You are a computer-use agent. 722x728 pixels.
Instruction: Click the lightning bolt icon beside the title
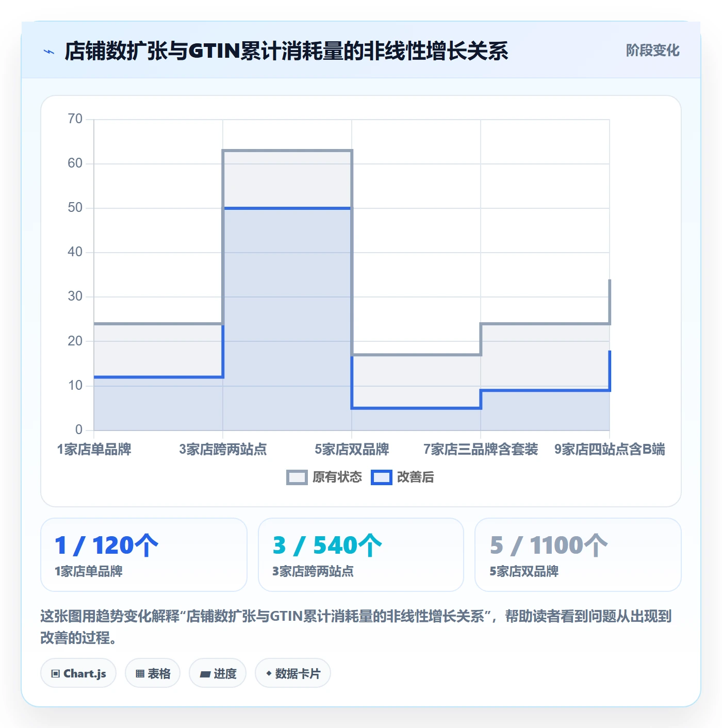(49, 52)
